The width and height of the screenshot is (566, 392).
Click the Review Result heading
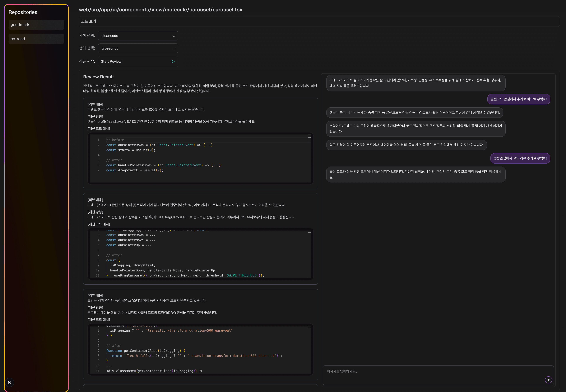click(x=98, y=77)
